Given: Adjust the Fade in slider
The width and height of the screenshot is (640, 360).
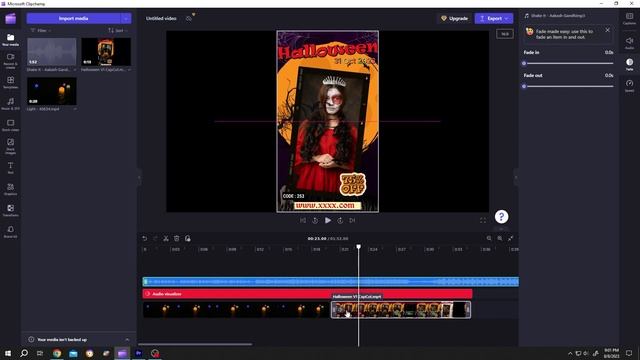Looking at the screenshot, I should click(x=569, y=63).
